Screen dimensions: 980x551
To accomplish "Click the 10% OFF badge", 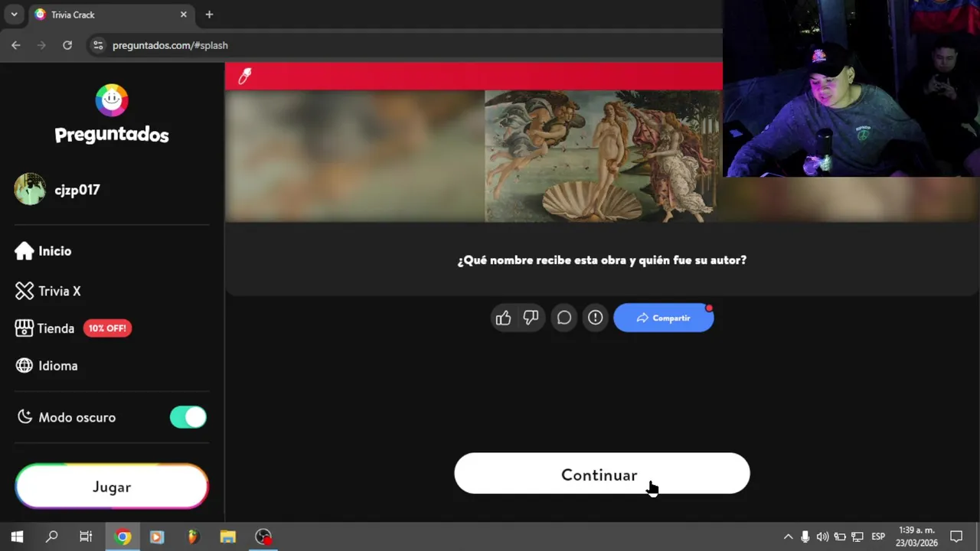I will [x=107, y=328].
